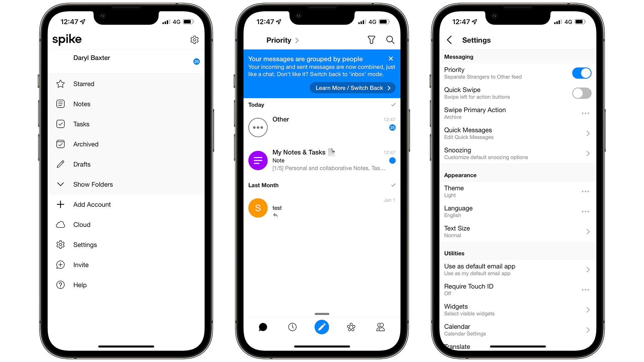This screenshot has height=362, width=644.
Task: Click the compose/edit pencil icon
Action: coord(322,327)
